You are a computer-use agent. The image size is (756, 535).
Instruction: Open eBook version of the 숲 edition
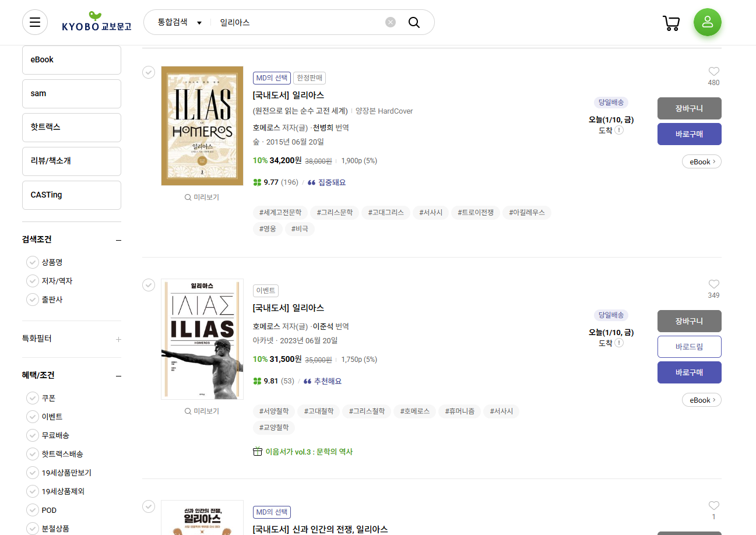pyautogui.click(x=702, y=161)
